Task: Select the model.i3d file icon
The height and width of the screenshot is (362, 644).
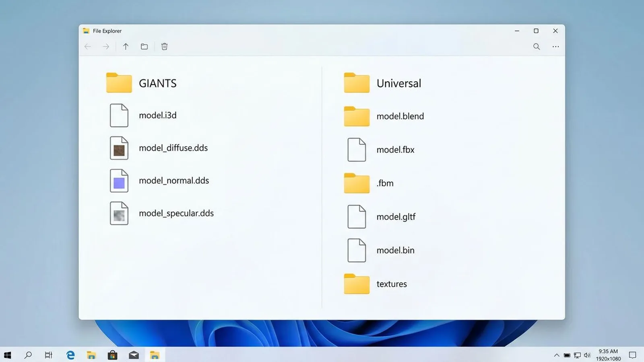Action: 119,115
